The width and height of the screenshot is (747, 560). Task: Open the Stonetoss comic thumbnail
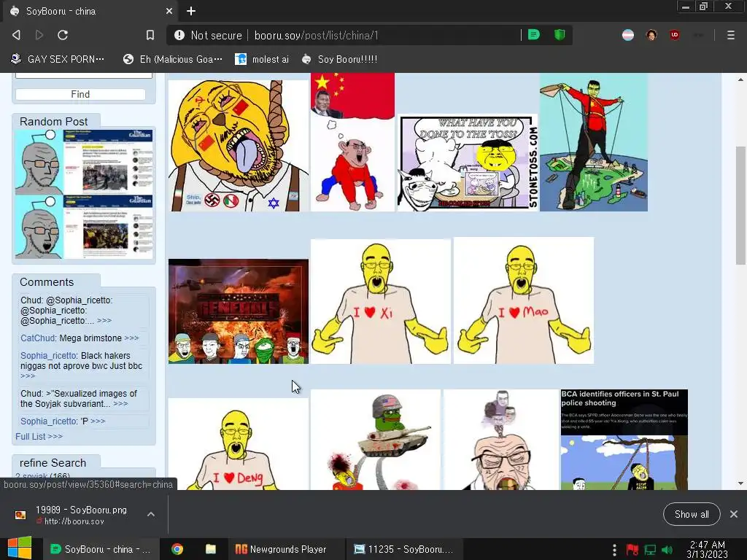[468, 163]
